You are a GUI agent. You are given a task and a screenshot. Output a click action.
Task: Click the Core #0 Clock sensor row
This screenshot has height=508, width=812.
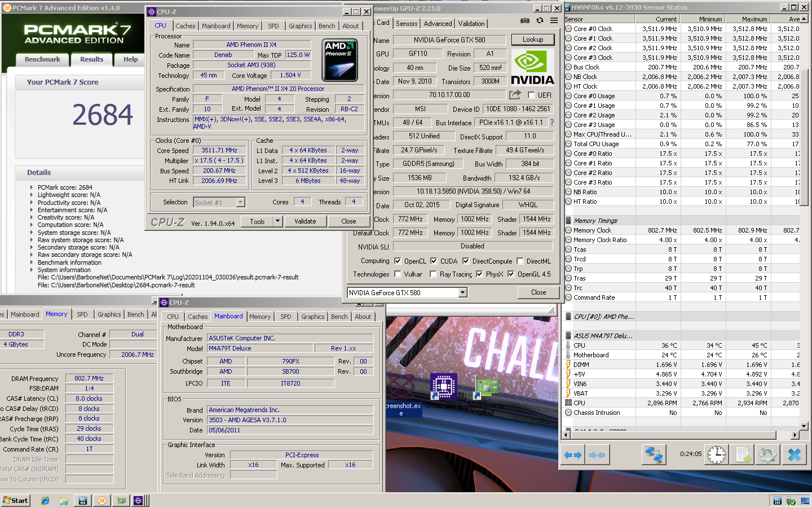(682, 29)
